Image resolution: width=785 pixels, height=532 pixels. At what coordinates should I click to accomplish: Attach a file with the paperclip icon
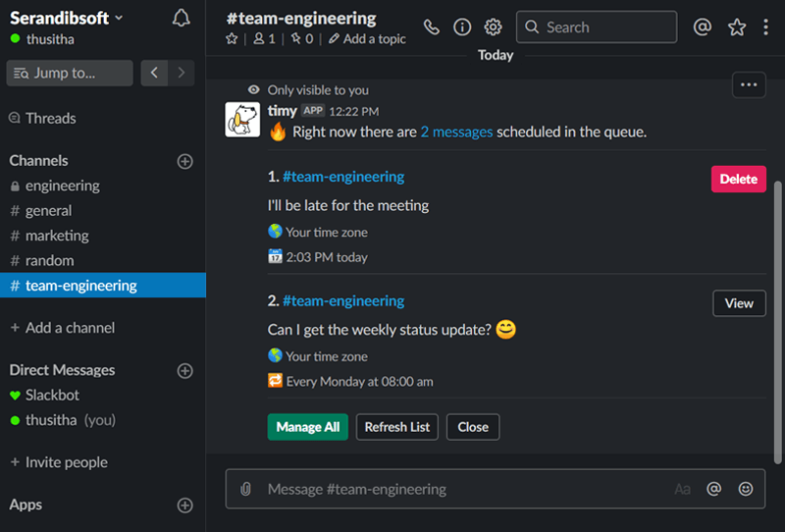(246, 489)
